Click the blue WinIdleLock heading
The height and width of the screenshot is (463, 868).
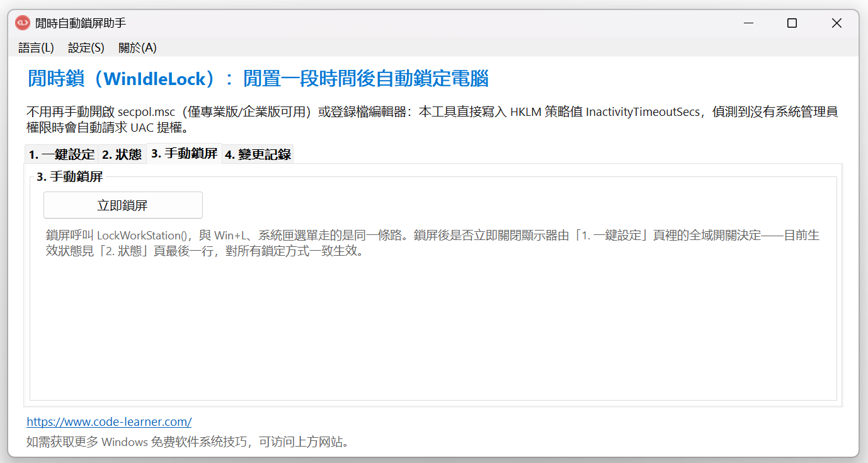(x=258, y=79)
